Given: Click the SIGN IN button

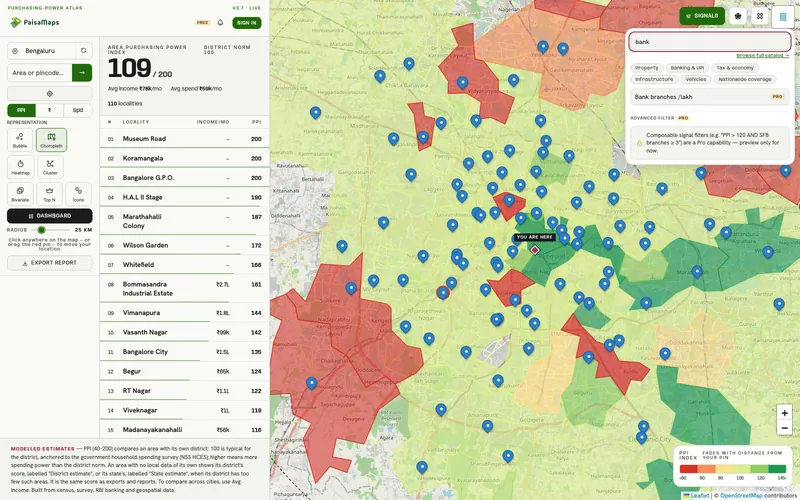Looking at the screenshot, I should [x=247, y=22].
